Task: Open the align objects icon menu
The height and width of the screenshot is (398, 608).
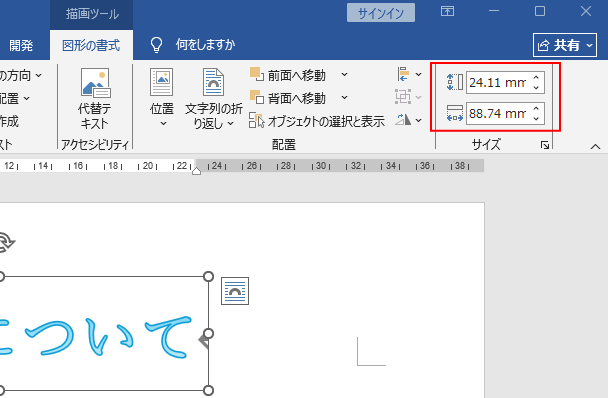Action: 403,74
